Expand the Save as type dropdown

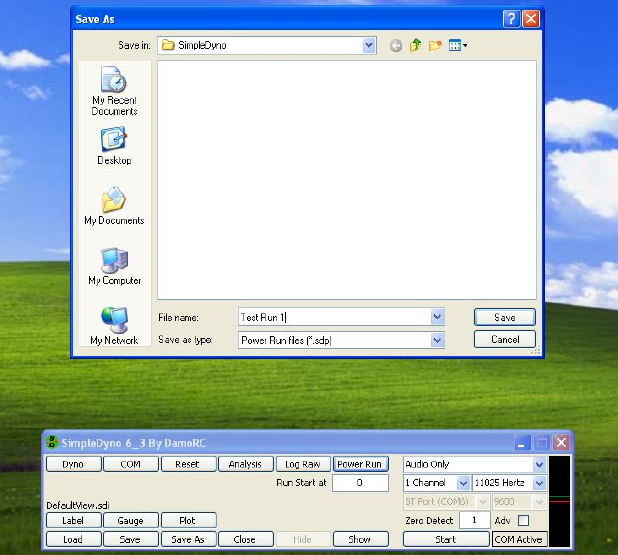[437, 340]
